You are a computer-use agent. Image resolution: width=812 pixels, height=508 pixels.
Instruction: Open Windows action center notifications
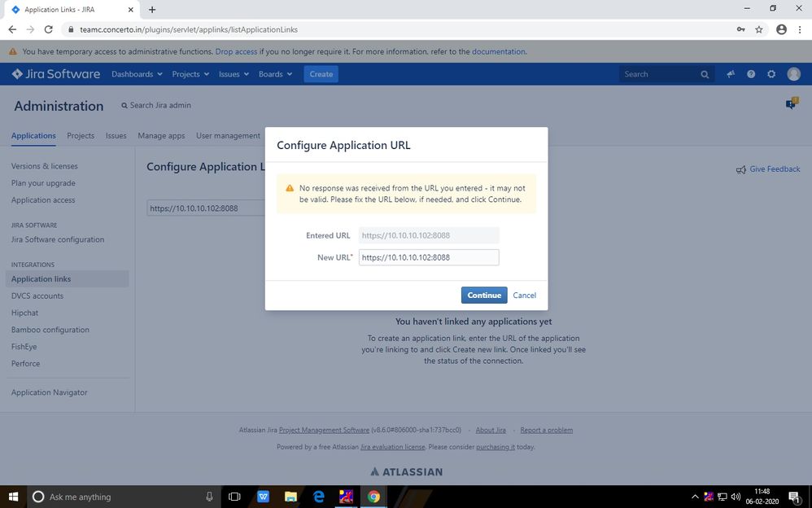click(795, 497)
